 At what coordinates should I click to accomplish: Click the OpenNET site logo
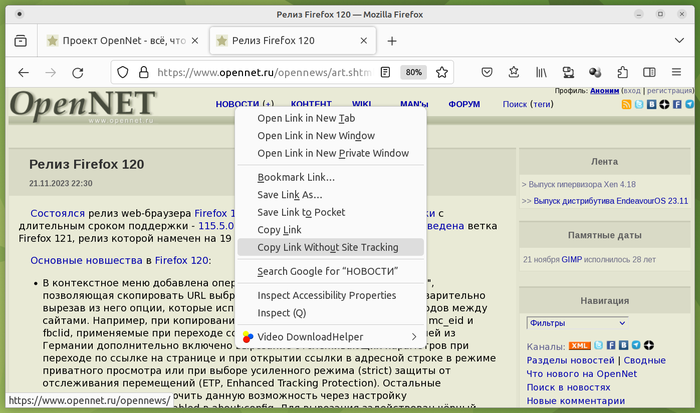pos(83,106)
